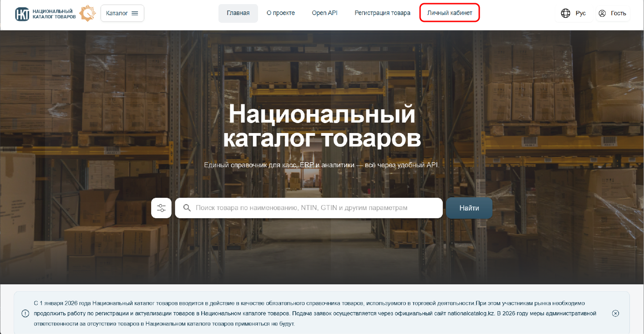Click the globe language icon
Viewport: 644px width, 334px height.
pos(566,13)
